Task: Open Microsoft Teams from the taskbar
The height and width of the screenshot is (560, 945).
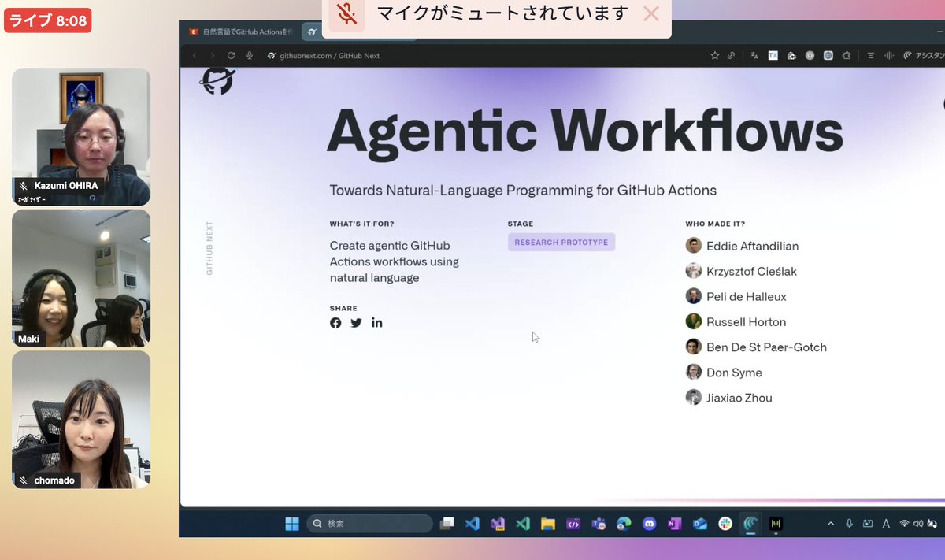Action: [598, 523]
